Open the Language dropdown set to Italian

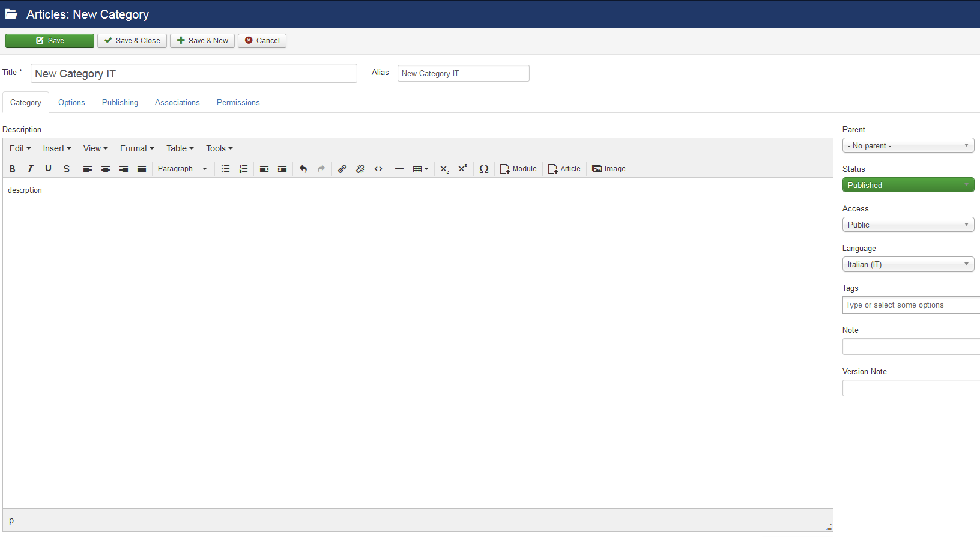click(x=908, y=264)
